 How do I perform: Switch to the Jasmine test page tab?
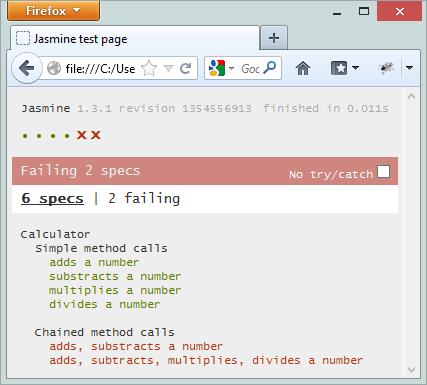(x=135, y=39)
